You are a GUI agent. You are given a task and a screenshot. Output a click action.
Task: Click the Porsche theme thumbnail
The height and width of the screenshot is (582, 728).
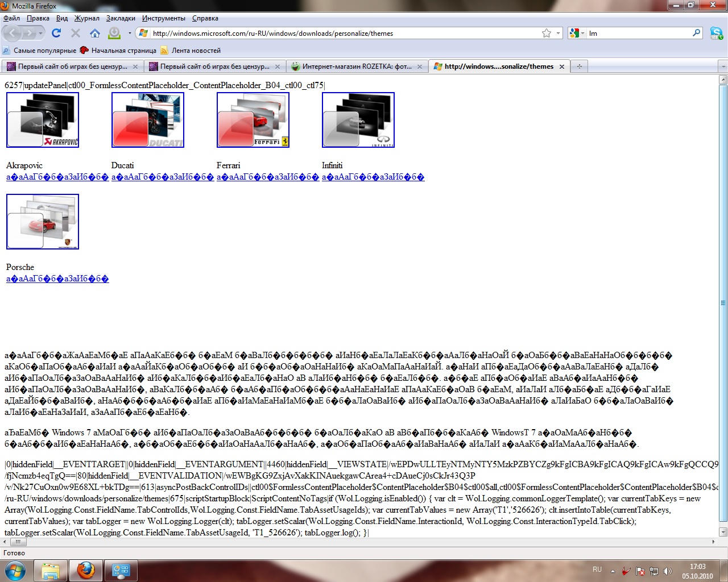pyautogui.click(x=43, y=222)
